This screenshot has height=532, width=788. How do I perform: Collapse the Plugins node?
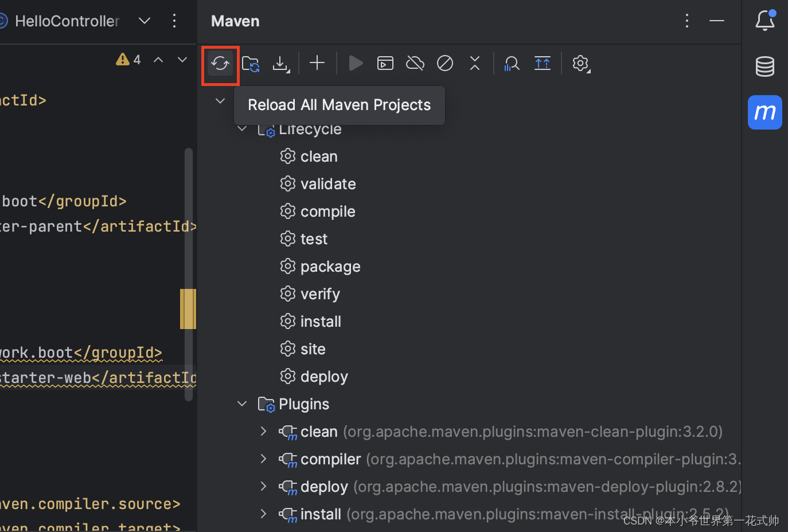pyautogui.click(x=242, y=404)
